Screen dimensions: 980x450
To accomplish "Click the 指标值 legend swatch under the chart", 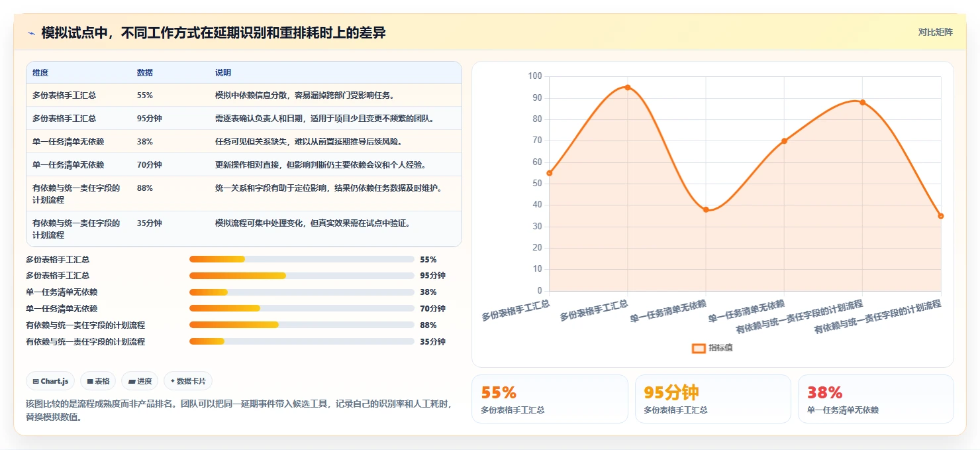I will 699,348.
